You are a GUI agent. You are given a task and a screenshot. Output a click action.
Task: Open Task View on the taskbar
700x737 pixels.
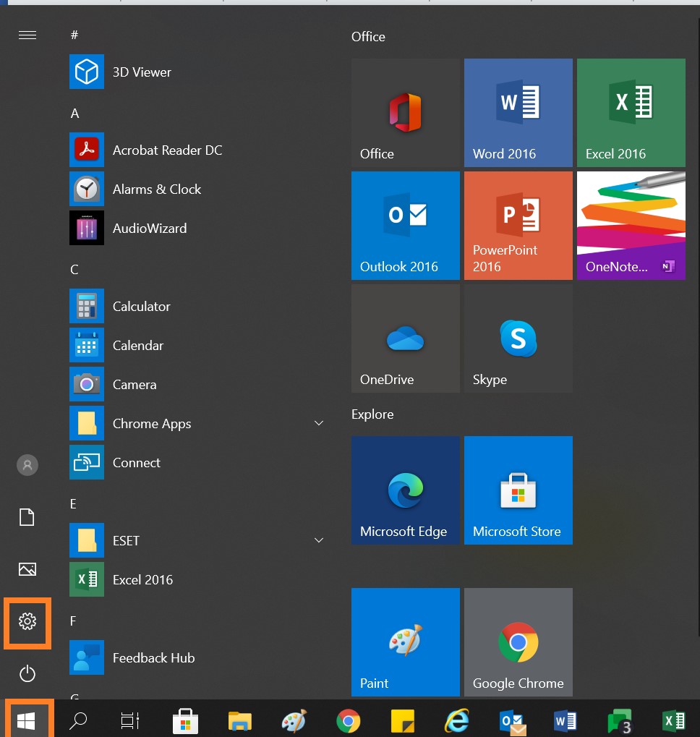point(130,720)
